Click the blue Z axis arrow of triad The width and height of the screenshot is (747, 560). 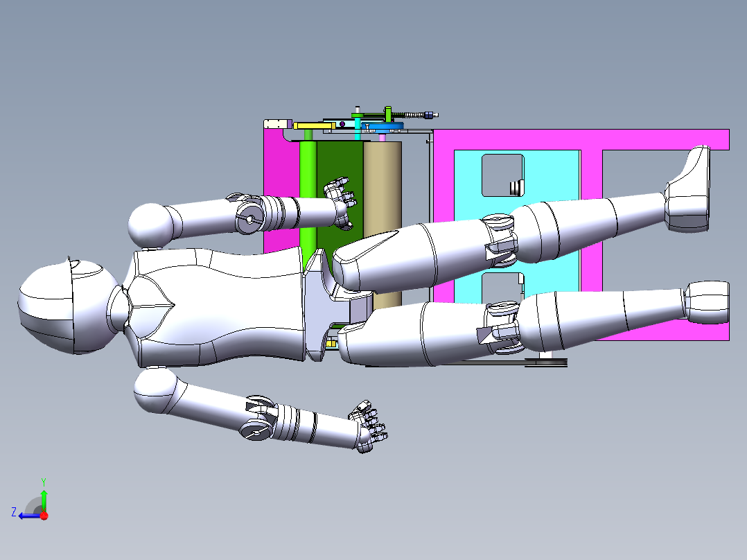tap(28, 516)
